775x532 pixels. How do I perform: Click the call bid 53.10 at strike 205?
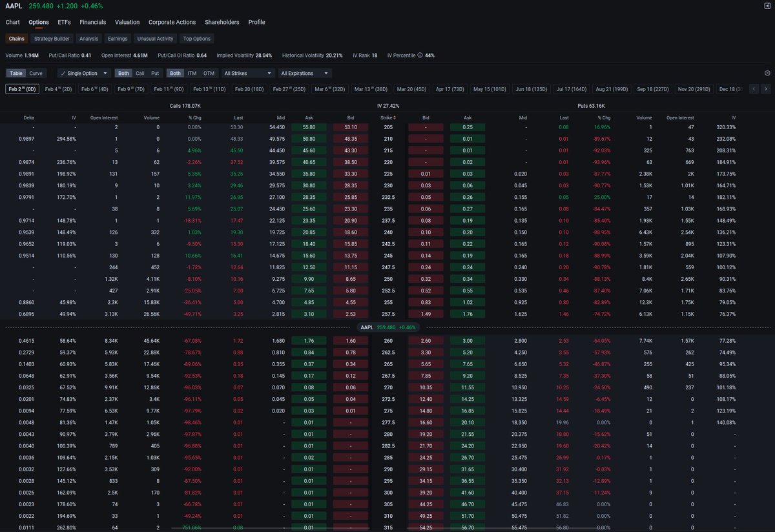(350, 128)
